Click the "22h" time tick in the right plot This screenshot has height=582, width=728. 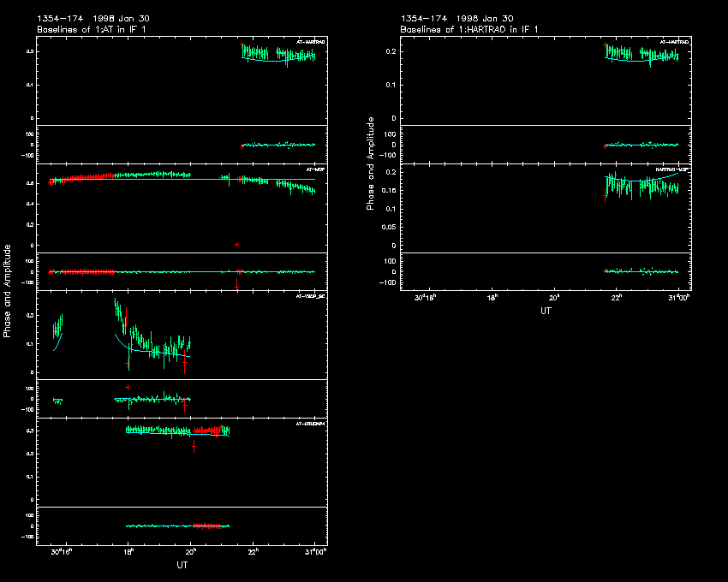[x=617, y=298]
